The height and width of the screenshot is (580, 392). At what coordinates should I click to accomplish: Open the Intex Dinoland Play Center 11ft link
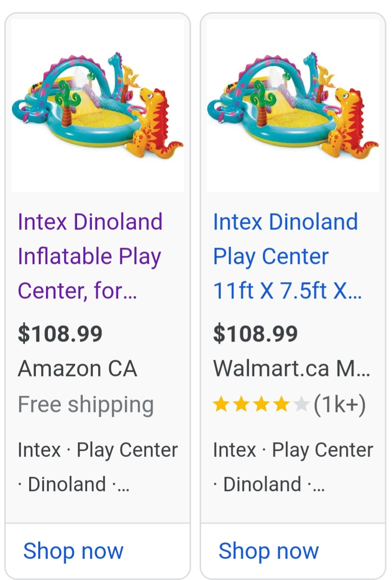pyautogui.click(x=285, y=256)
